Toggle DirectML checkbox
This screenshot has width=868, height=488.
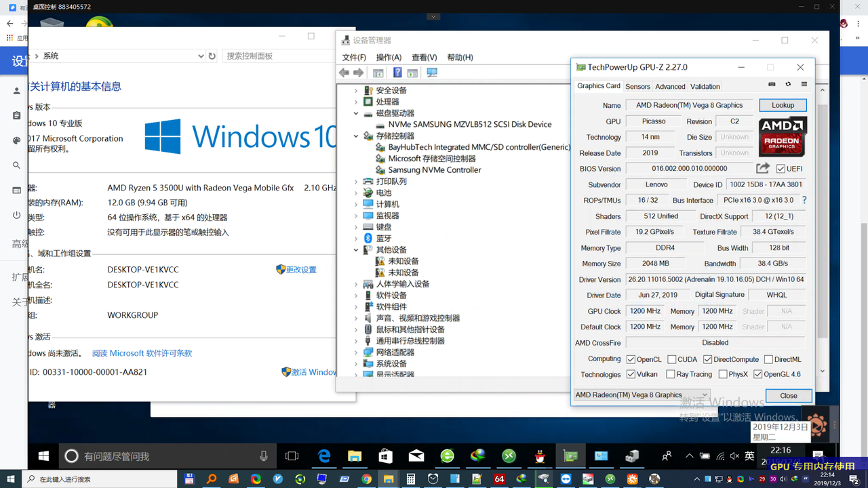pyautogui.click(x=768, y=359)
